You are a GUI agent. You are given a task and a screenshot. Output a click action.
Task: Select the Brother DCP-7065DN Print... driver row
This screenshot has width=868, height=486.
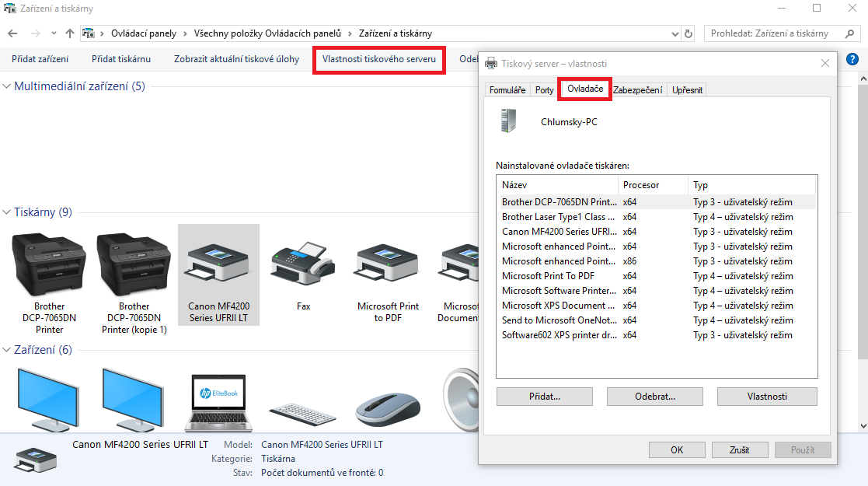pyautogui.click(x=657, y=202)
